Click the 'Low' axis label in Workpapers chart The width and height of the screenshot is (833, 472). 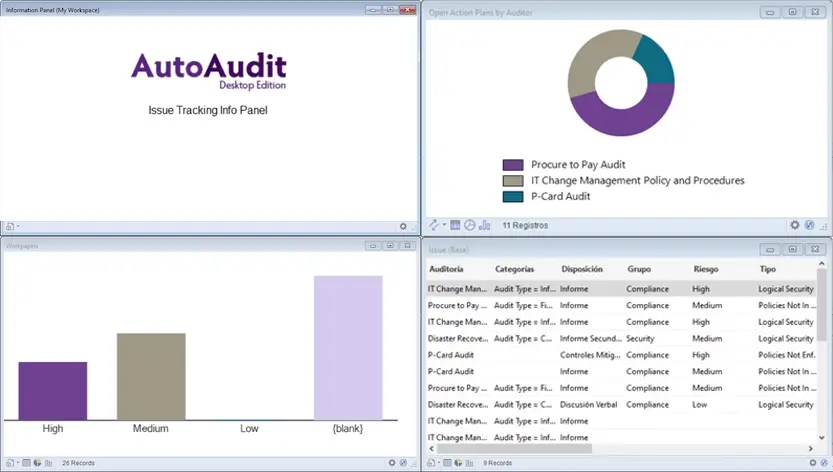(x=249, y=428)
